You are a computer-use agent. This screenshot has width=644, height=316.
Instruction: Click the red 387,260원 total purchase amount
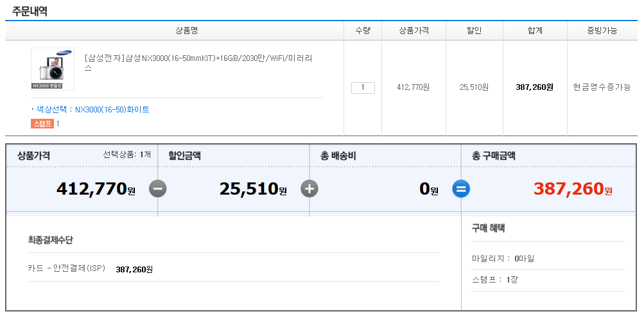pos(573,189)
